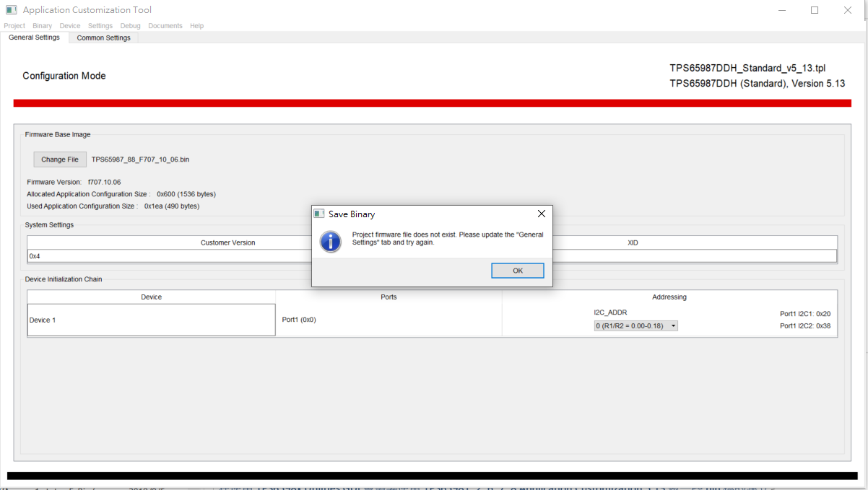
Task: Open the Settings menu
Action: pyautogui.click(x=100, y=26)
